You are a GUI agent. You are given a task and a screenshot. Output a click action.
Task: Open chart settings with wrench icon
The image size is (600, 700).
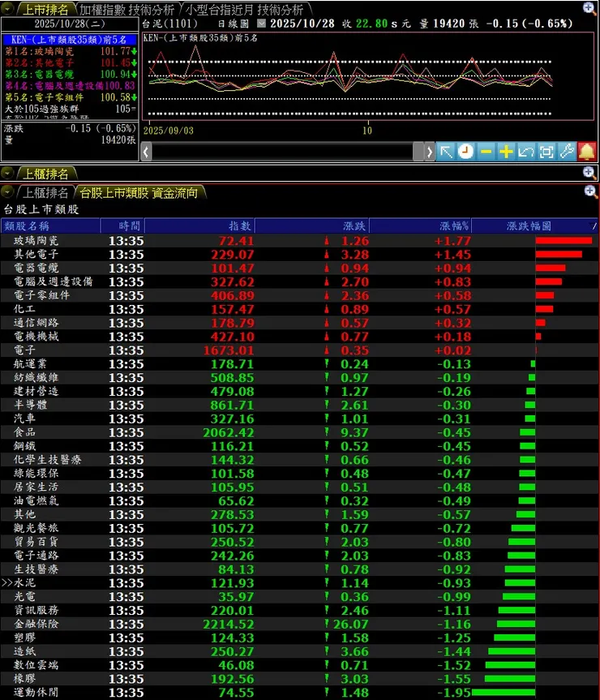pos(567,152)
